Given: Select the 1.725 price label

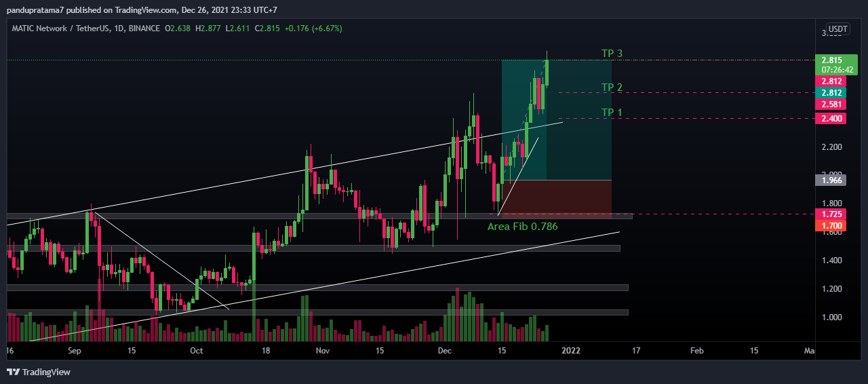Looking at the screenshot, I should (x=831, y=214).
